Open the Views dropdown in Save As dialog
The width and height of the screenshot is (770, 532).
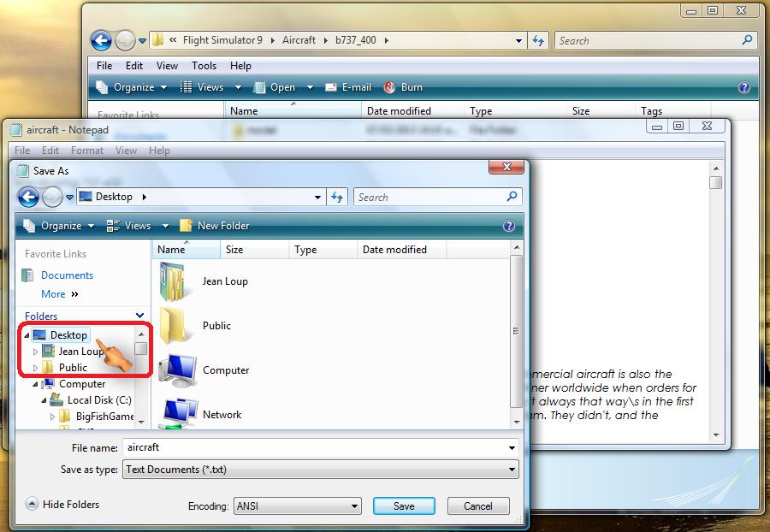coord(165,226)
